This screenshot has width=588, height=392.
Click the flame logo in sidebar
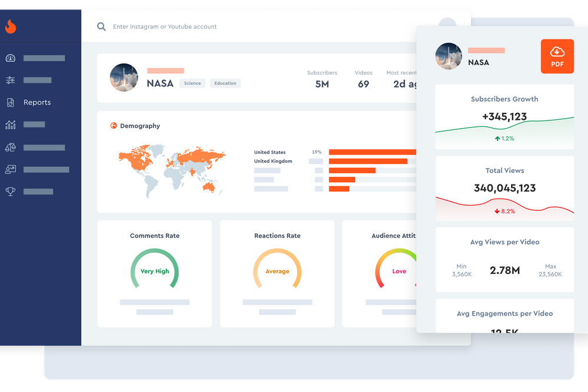click(x=11, y=26)
